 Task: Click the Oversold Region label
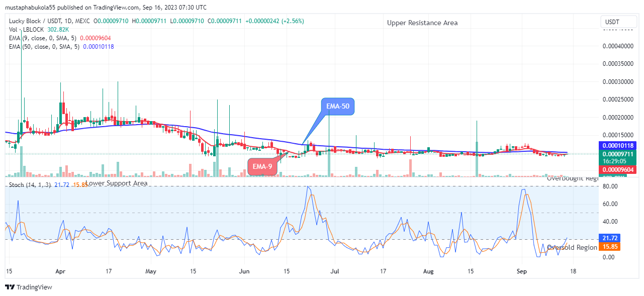572,247
